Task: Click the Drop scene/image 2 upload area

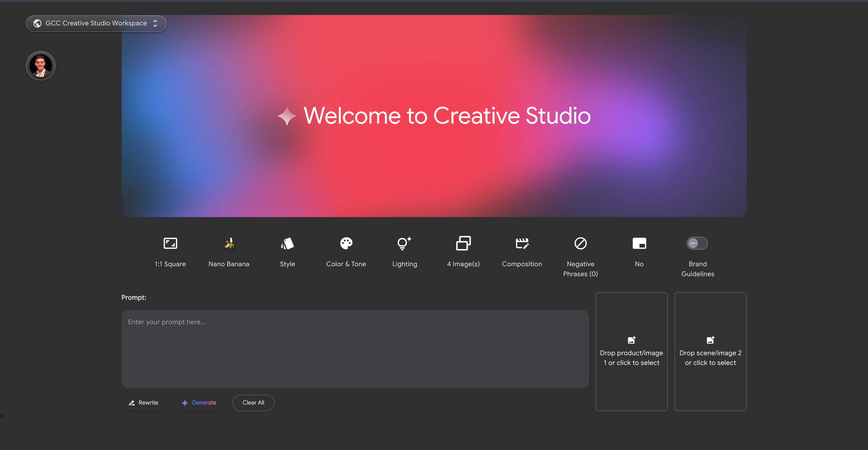Action: tap(710, 351)
